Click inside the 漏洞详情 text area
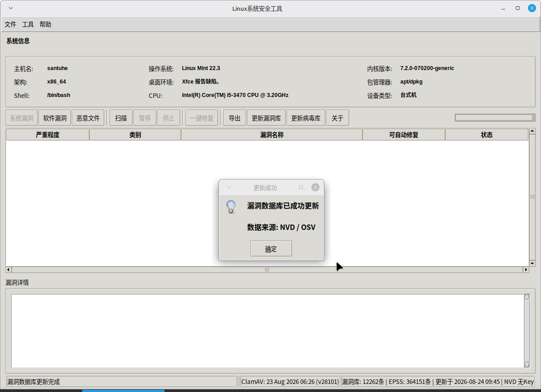This screenshot has height=392, width=541. pyautogui.click(x=268, y=331)
